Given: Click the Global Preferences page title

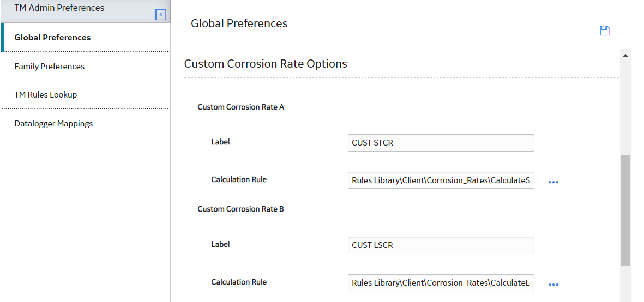Looking at the screenshot, I should [x=239, y=23].
